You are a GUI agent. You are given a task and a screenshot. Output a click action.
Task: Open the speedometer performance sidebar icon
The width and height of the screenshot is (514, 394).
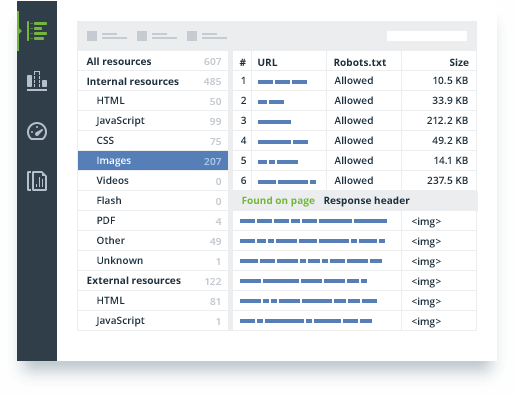pos(37,131)
